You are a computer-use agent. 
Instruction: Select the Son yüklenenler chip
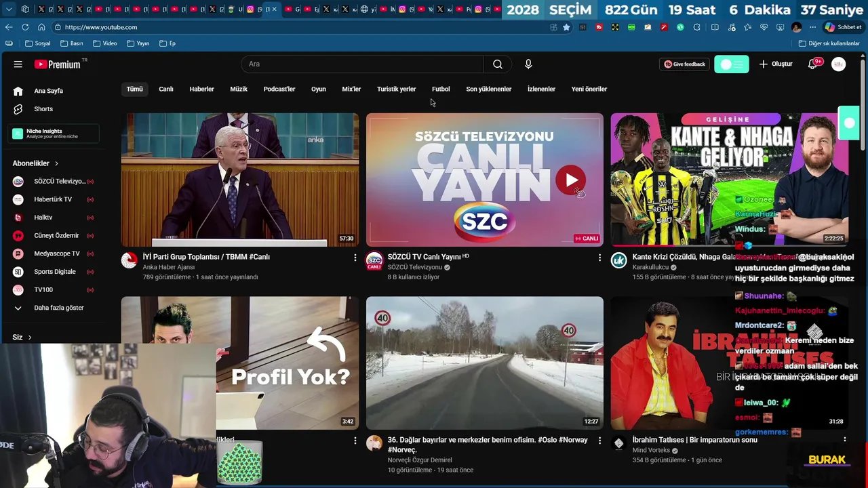(x=489, y=89)
